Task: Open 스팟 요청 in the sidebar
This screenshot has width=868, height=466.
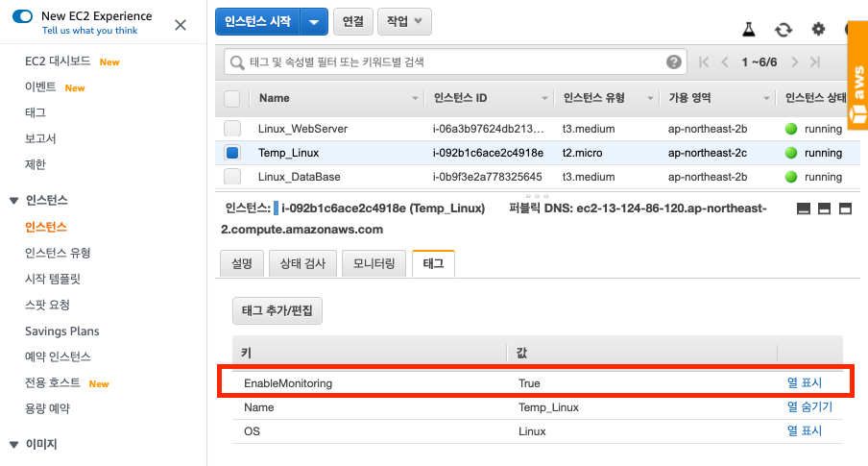Action: [47, 305]
